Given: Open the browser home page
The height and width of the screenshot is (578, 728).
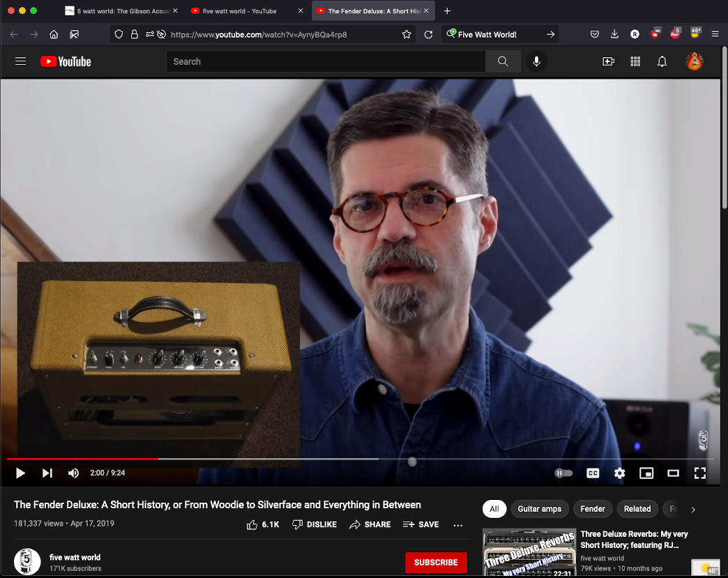Looking at the screenshot, I should coord(54,34).
